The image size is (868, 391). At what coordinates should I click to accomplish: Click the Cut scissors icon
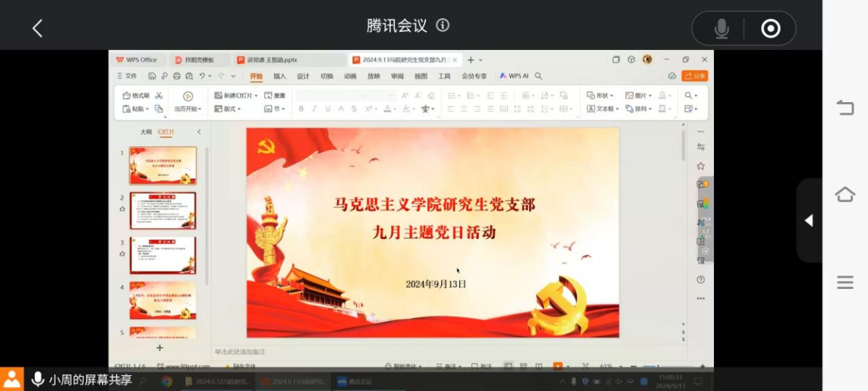[x=159, y=96]
